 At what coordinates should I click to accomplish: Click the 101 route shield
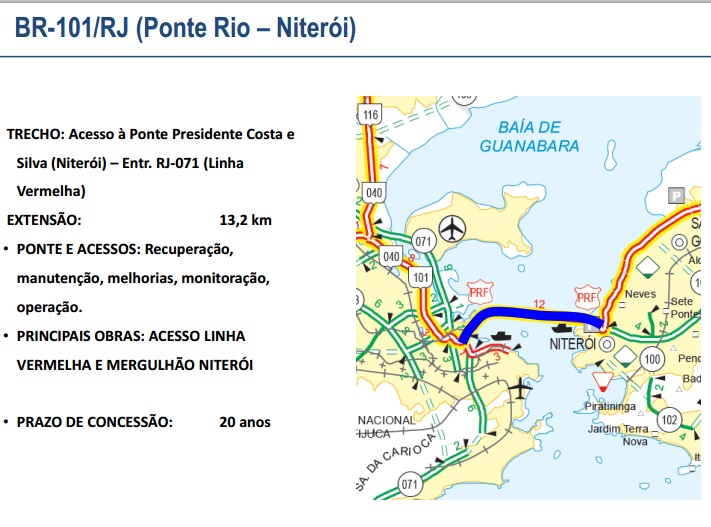pos(420,277)
